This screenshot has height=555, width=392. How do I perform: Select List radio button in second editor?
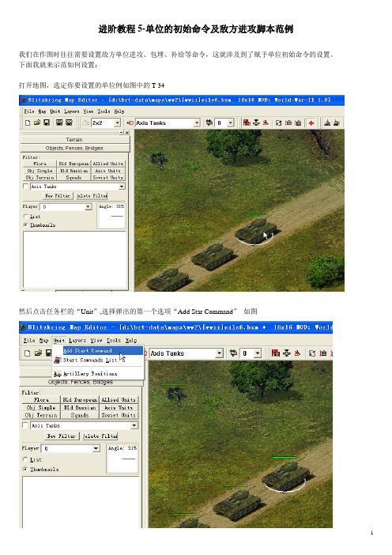point(25,459)
